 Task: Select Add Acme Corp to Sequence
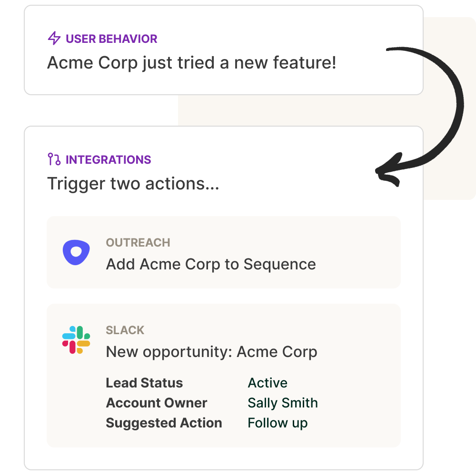tap(211, 264)
